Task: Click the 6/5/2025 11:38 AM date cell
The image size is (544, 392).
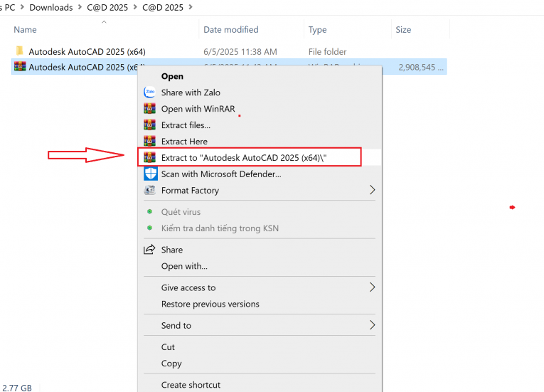Action: pos(240,52)
